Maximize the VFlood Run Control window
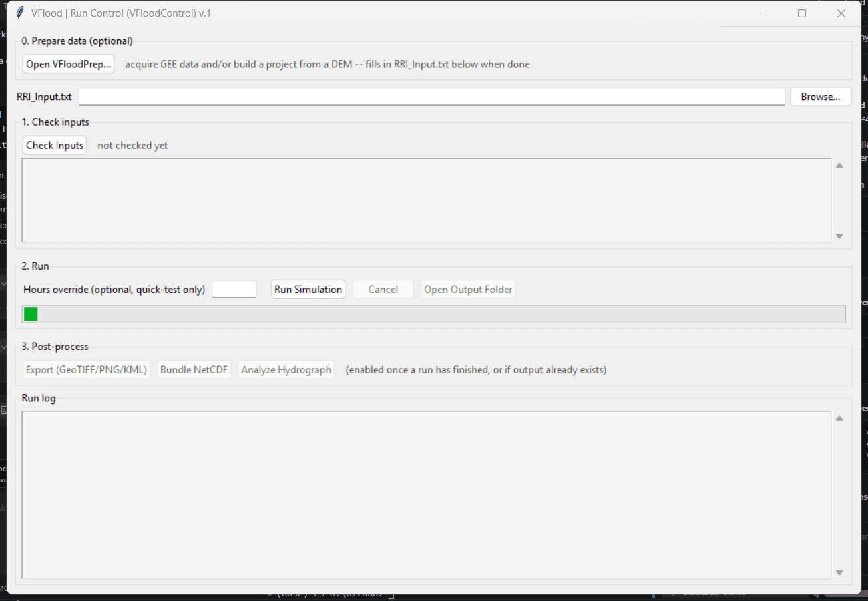 (802, 13)
